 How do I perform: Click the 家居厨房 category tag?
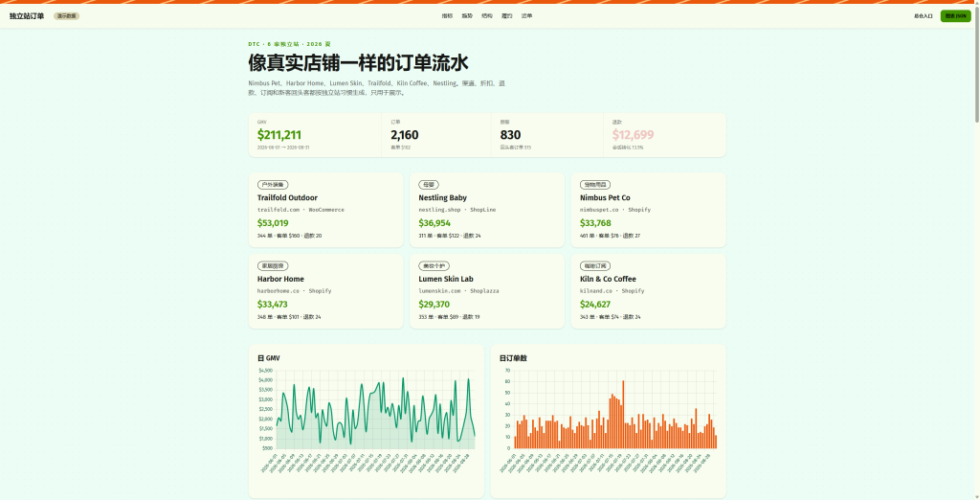(x=273, y=266)
